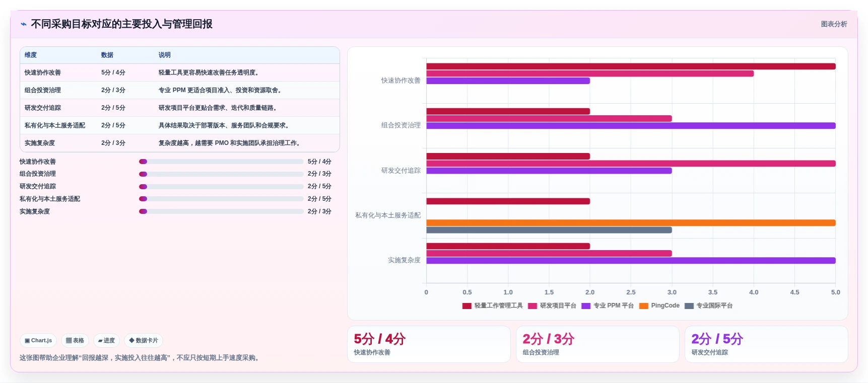Toggle 专业国际平台 legend swatch
This screenshot has width=868, height=383.
click(689, 306)
